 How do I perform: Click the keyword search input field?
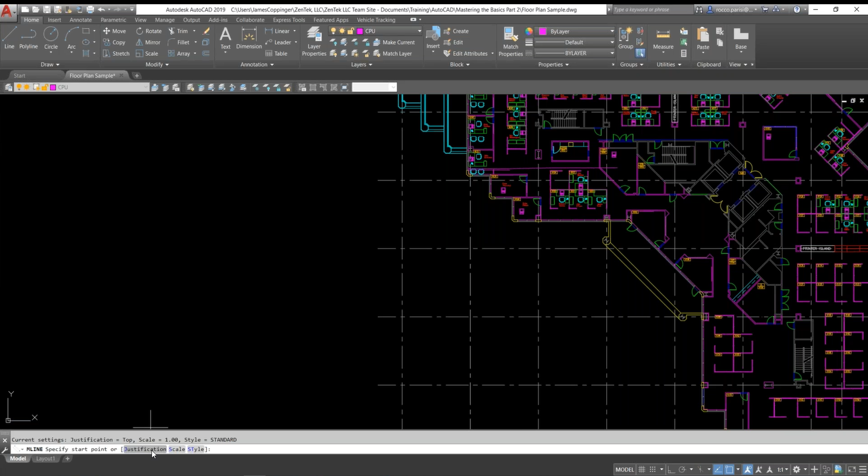[651, 10]
